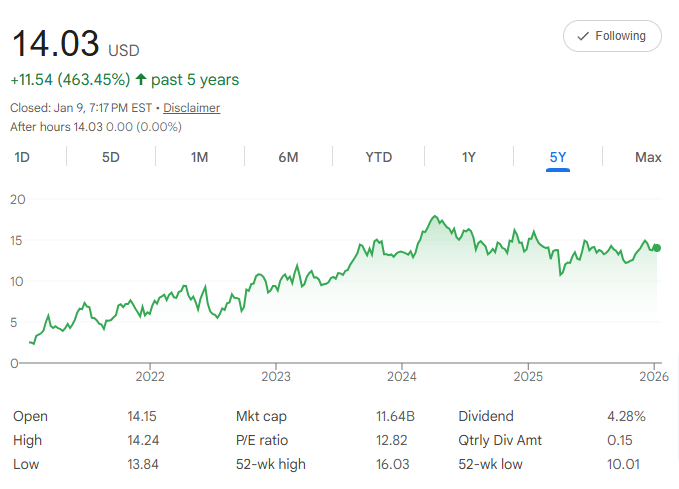This screenshot has width=679, height=489.
Task: Open the Max time range chart
Action: coord(648,157)
